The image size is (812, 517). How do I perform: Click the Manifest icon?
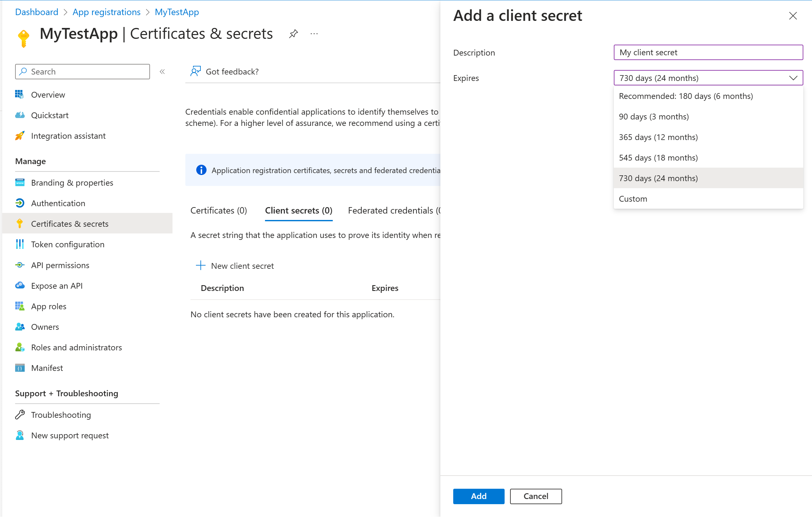(20, 368)
